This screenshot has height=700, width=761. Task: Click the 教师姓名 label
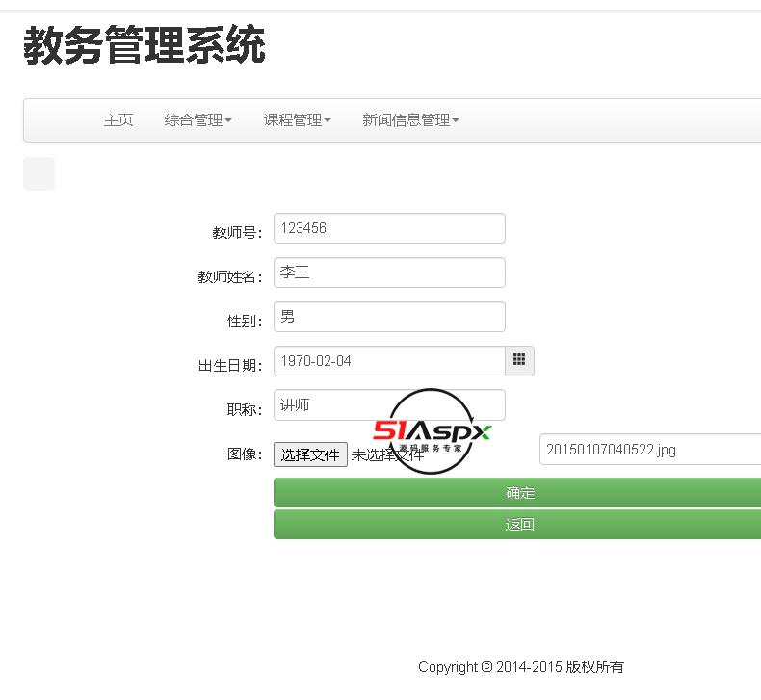coord(230,277)
